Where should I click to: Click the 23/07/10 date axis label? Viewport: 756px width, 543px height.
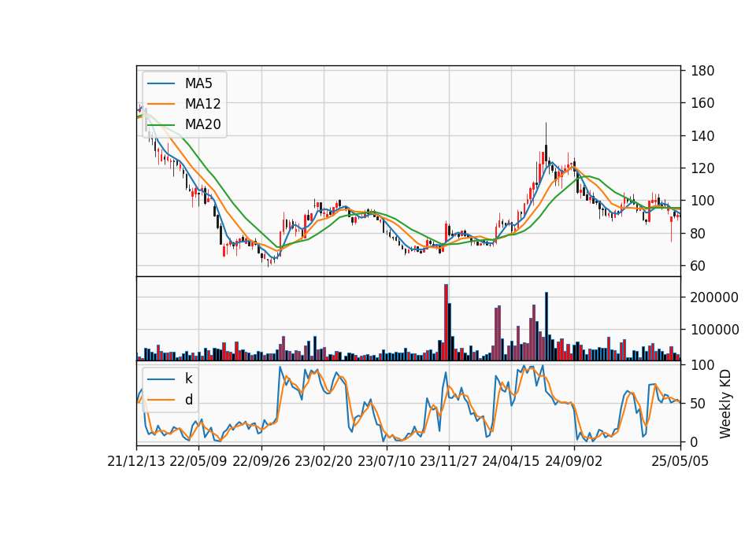click(386, 462)
